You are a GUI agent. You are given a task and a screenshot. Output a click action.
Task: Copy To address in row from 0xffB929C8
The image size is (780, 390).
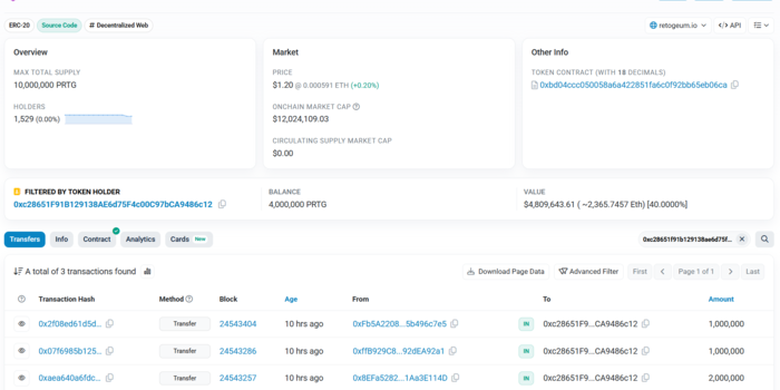(645, 351)
